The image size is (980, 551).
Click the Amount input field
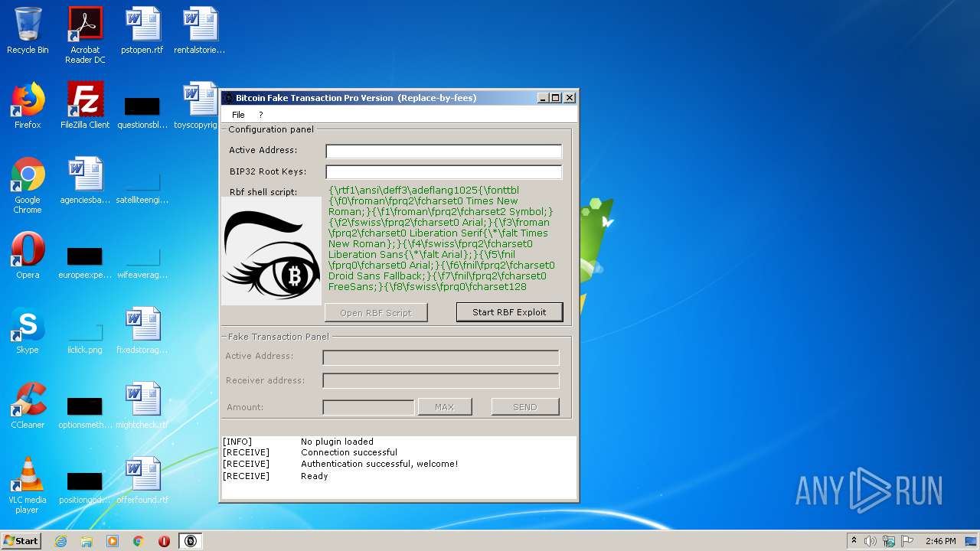click(x=368, y=407)
